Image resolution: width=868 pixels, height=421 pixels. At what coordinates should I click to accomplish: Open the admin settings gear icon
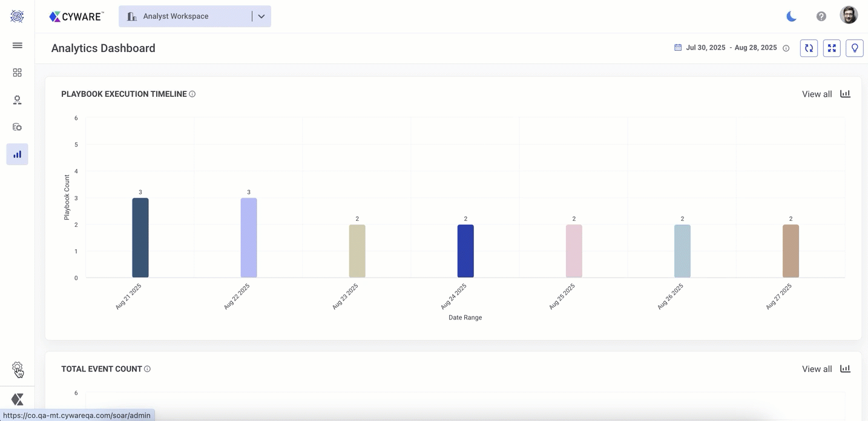pyautogui.click(x=17, y=368)
